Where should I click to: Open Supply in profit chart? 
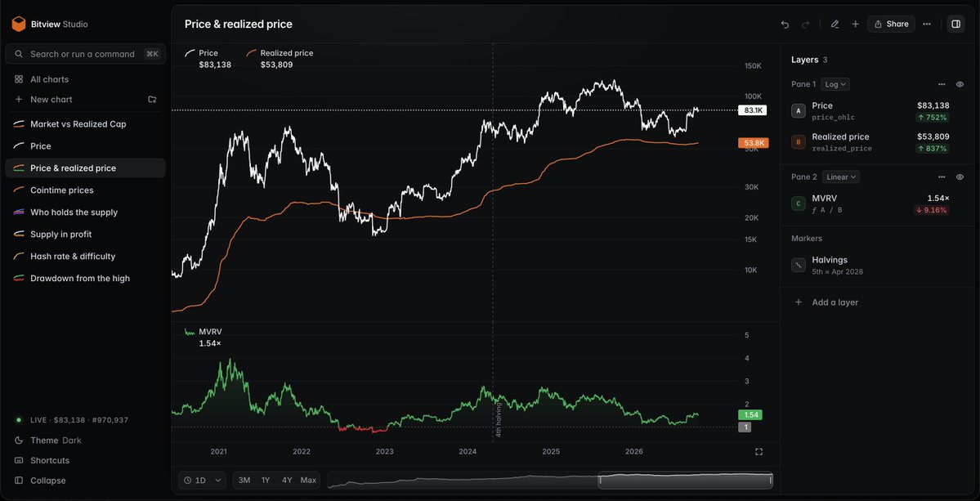pos(85,235)
